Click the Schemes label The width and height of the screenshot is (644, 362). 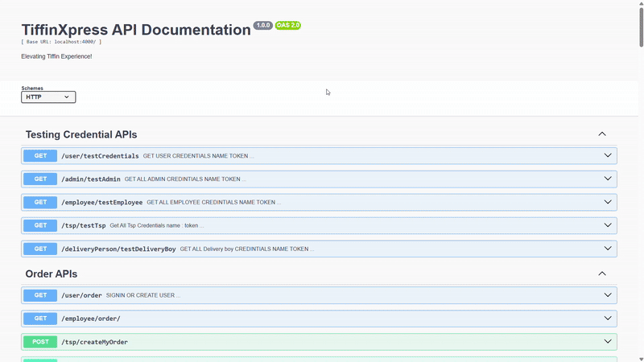(32, 88)
